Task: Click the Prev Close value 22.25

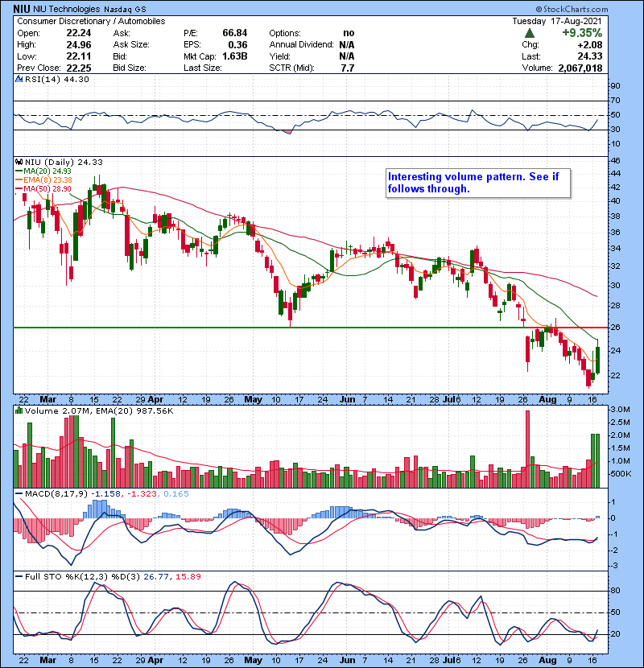Action: (x=79, y=68)
